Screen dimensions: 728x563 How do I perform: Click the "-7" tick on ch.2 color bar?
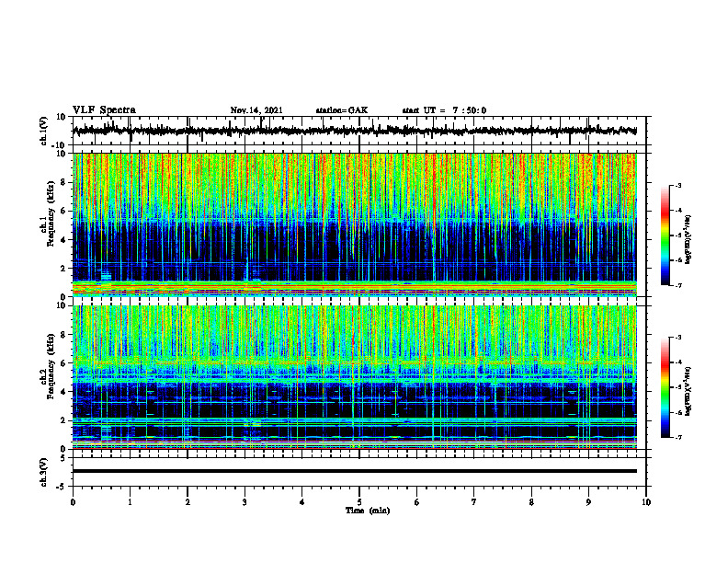tap(677, 438)
